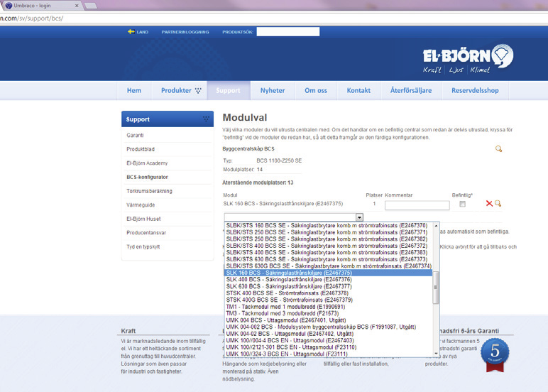This screenshot has width=548, height=392.
Task: Open the Reservdelsshop menu item
Action: click(475, 91)
